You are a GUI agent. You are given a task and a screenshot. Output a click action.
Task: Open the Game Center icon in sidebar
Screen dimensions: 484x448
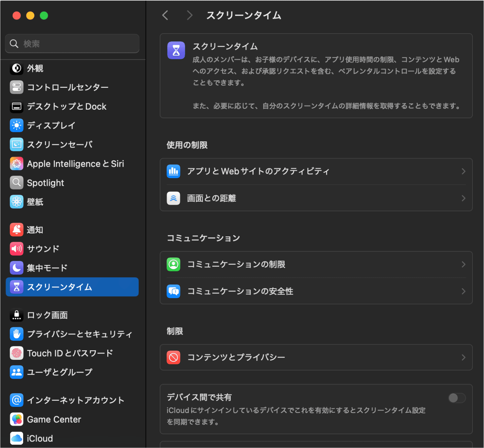(x=17, y=419)
